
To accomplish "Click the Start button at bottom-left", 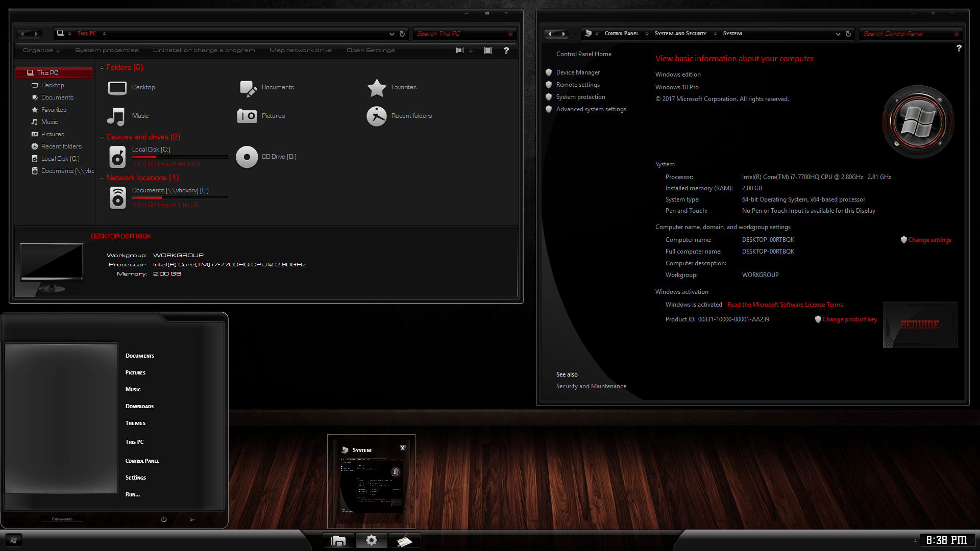I will pyautogui.click(x=14, y=540).
